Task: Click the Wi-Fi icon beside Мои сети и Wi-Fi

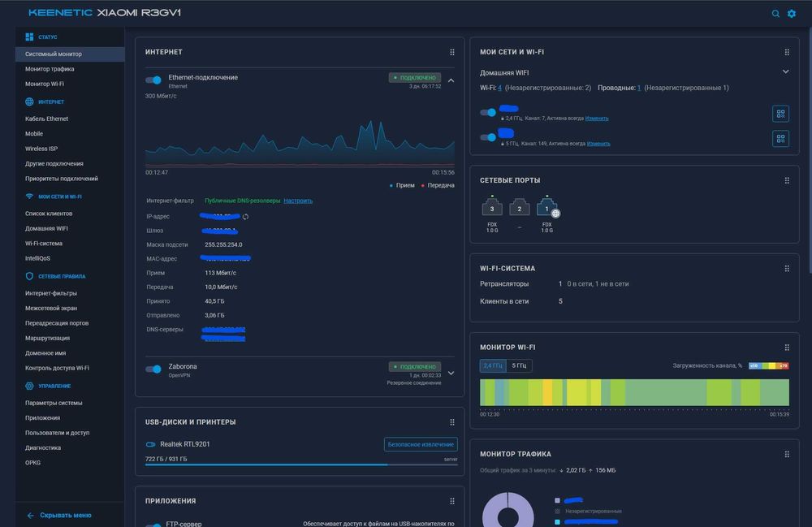Action: [x=29, y=197]
